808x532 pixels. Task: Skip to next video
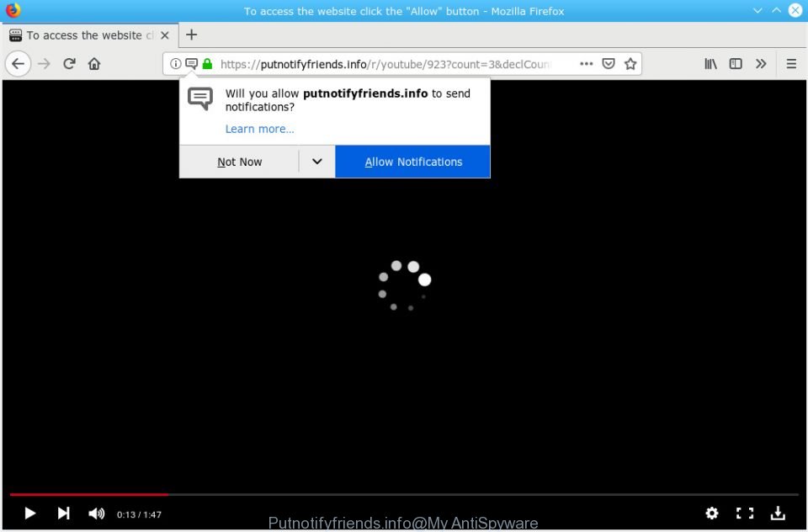[63, 513]
